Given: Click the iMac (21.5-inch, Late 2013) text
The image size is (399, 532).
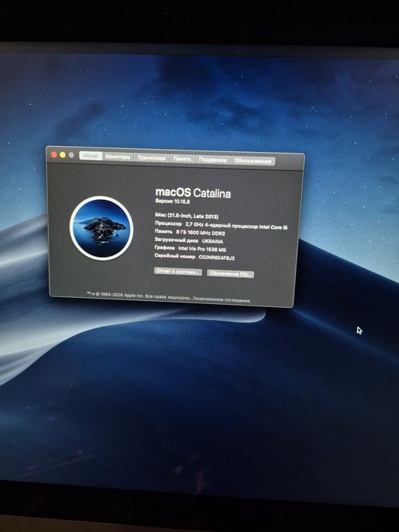Looking at the screenshot, I should (187, 216).
